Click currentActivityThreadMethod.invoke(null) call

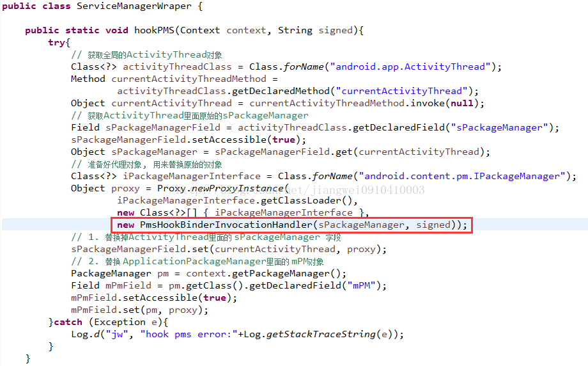(x=364, y=103)
